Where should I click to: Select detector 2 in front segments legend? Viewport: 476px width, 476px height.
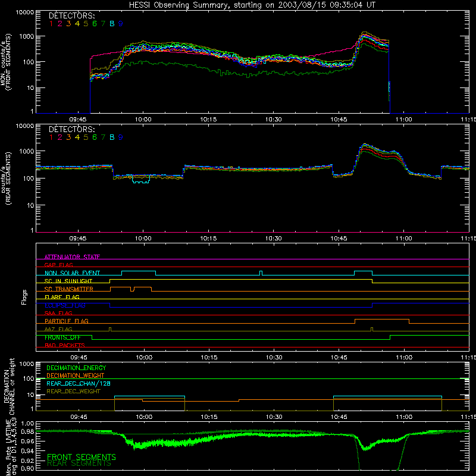tap(60, 24)
